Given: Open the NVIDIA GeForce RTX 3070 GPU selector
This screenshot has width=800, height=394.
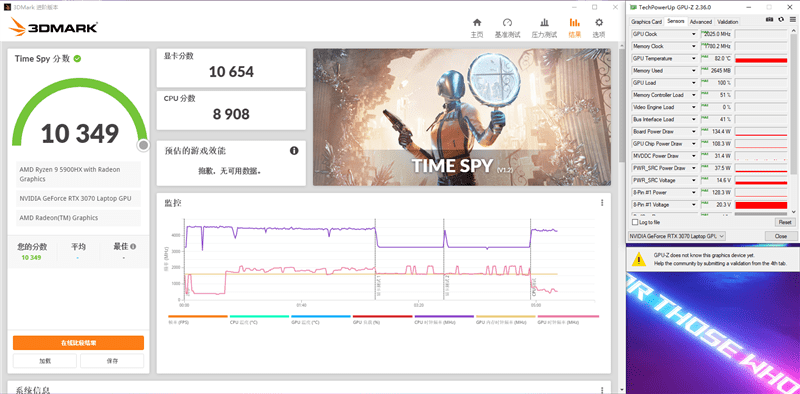Looking at the screenshot, I should click(678, 236).
